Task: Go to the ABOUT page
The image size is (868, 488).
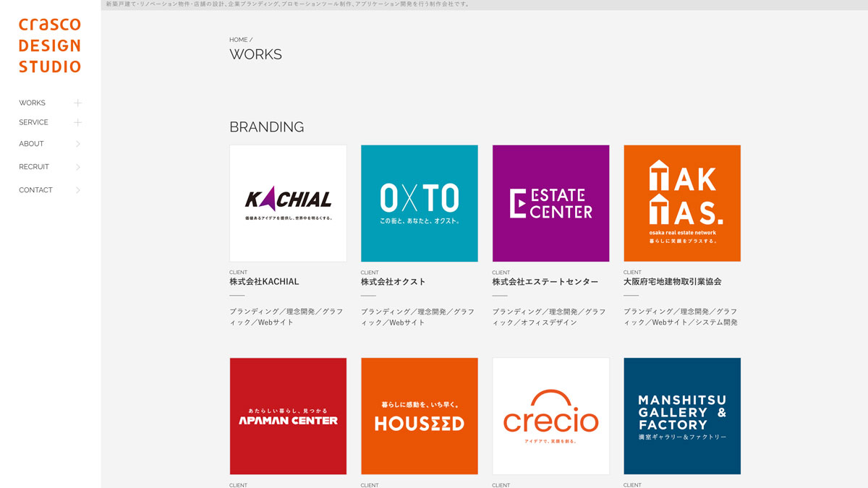Action: coord(31,144)
